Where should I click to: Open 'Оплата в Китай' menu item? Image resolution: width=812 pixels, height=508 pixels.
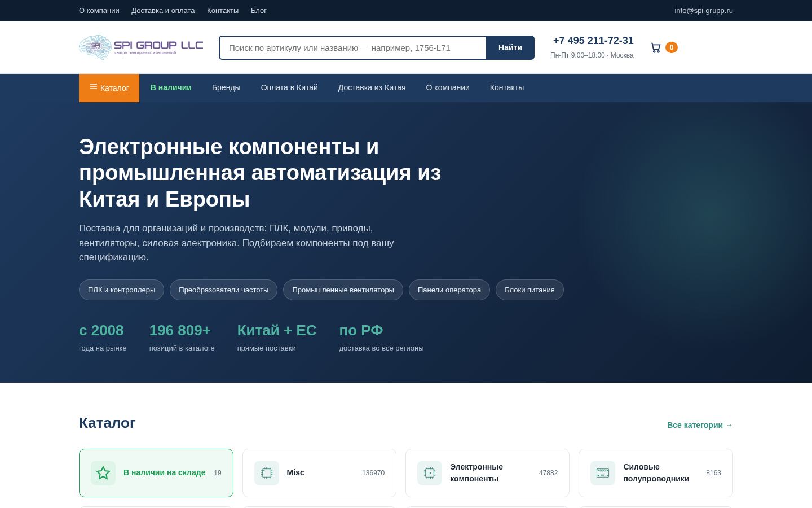[x=289, y=87]
